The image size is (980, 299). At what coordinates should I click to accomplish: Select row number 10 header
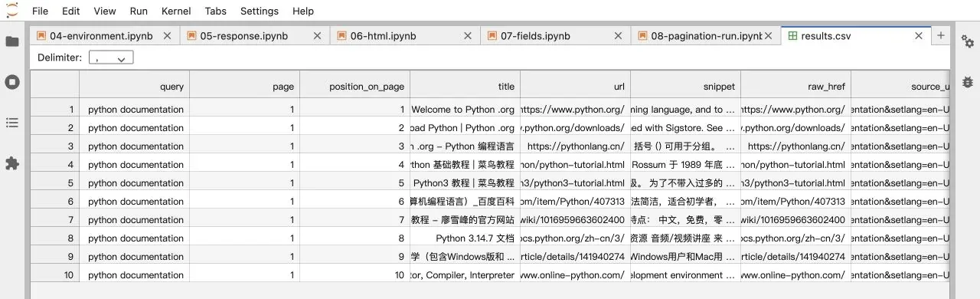[x=55, y=275]
